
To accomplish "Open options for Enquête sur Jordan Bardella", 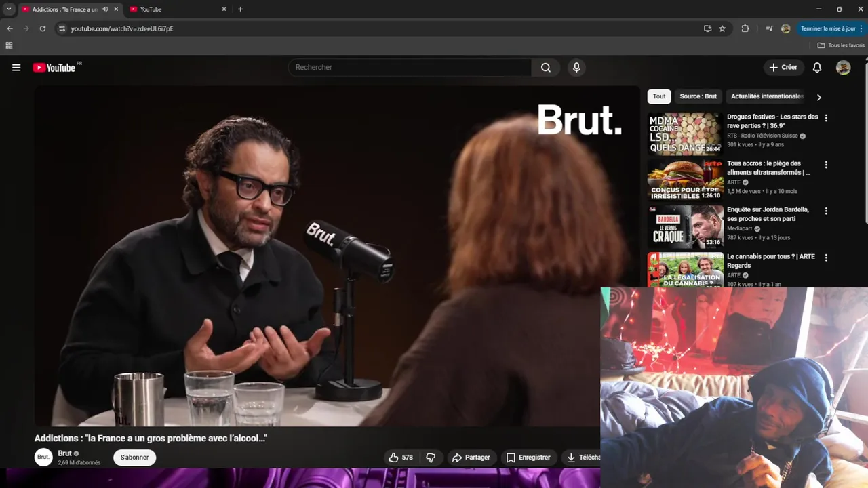I will coord(826,211).
